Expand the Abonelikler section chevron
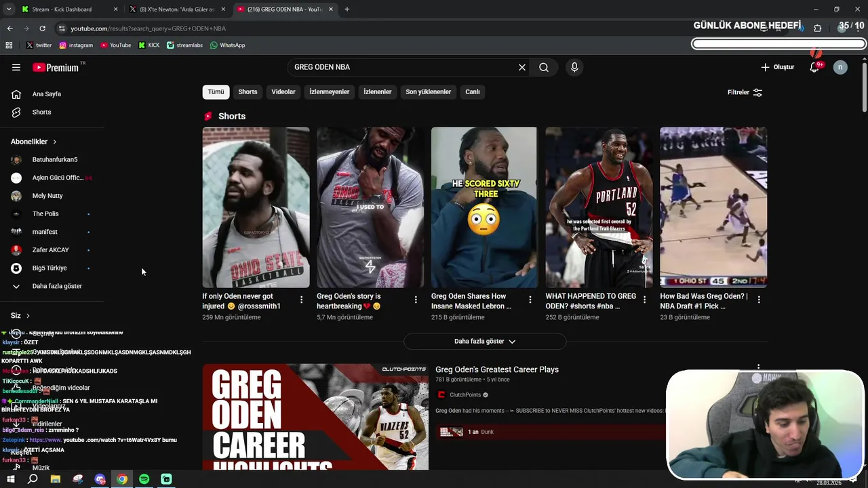The image size is (868, 488). pyautogui.click(x=54, y=142)
